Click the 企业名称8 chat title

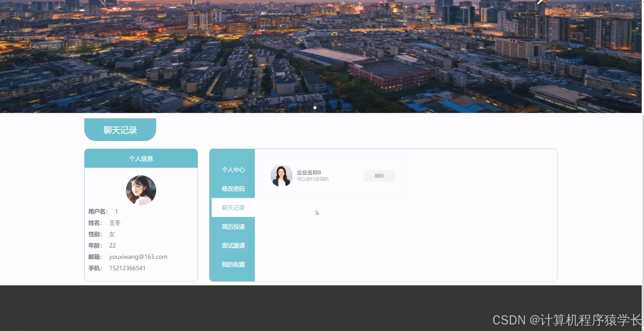(x=309, y=172)
